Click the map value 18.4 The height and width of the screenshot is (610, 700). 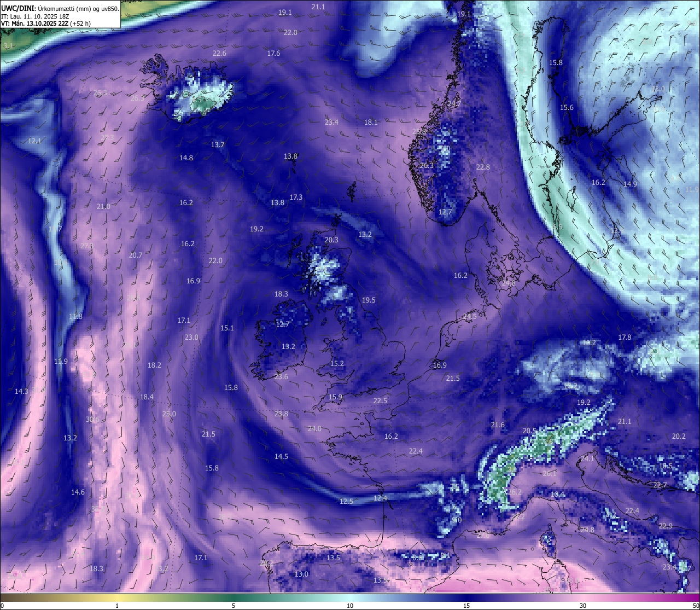[x=147, y=397]
